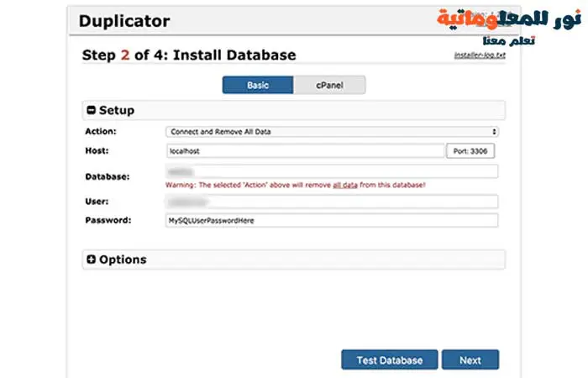Open the installer-log.txt link

tap(480, 55)
